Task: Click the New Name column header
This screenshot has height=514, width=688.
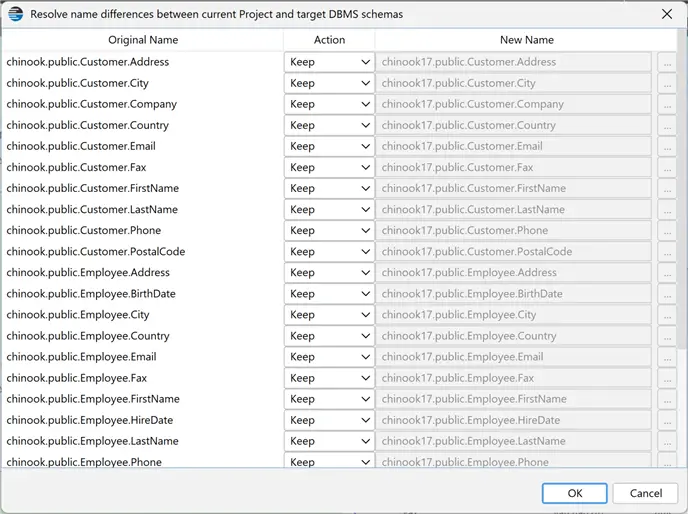Action: tap(527, 40)
